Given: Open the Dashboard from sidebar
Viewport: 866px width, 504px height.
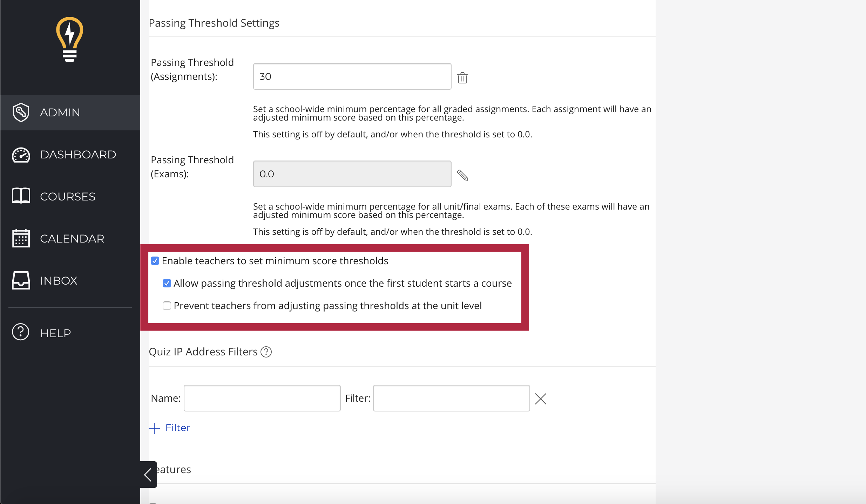Looking at the screenshot, I should click(x=71, y=154).
